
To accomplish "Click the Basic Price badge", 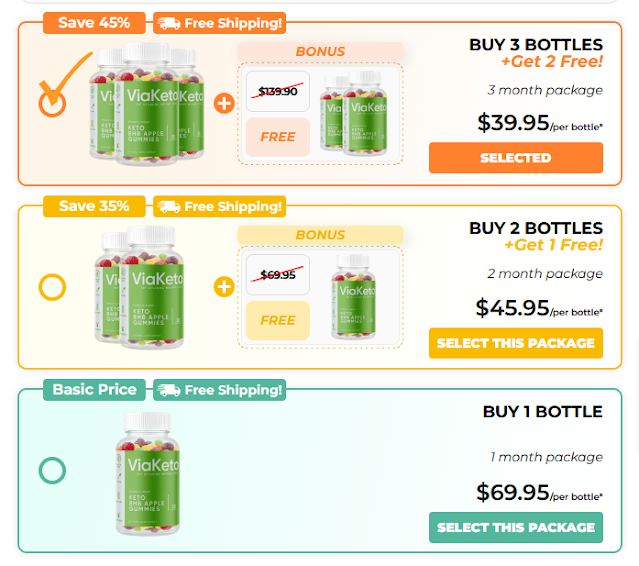I will 95,390.
